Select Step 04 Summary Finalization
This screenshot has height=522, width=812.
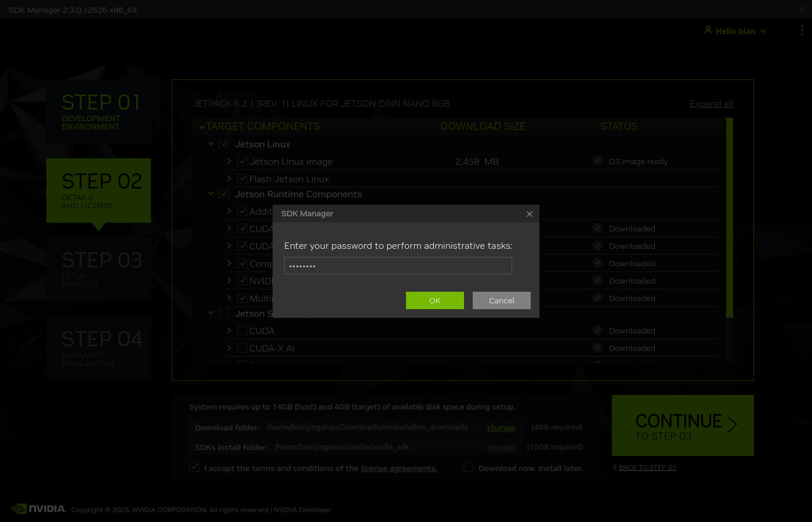coord(99,348)
